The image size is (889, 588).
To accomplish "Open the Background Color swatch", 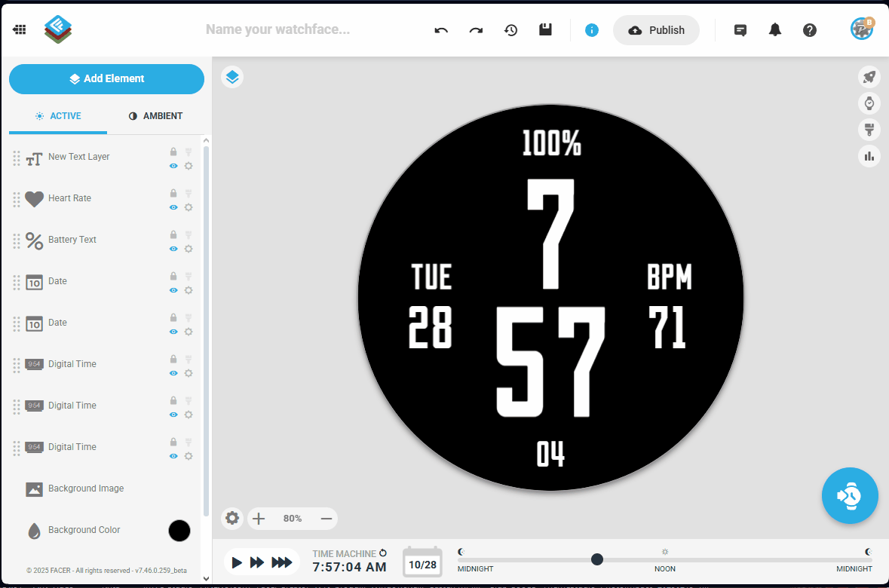I will tap(179, 531).
